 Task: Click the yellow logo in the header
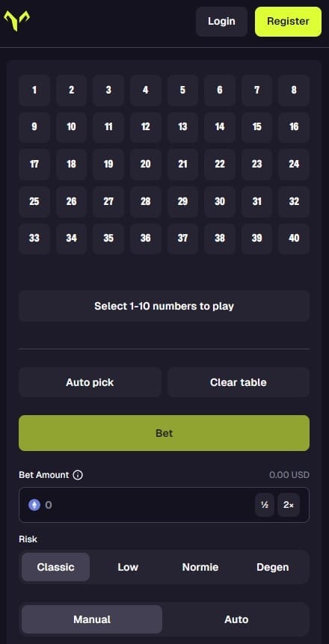click(16, 20)
